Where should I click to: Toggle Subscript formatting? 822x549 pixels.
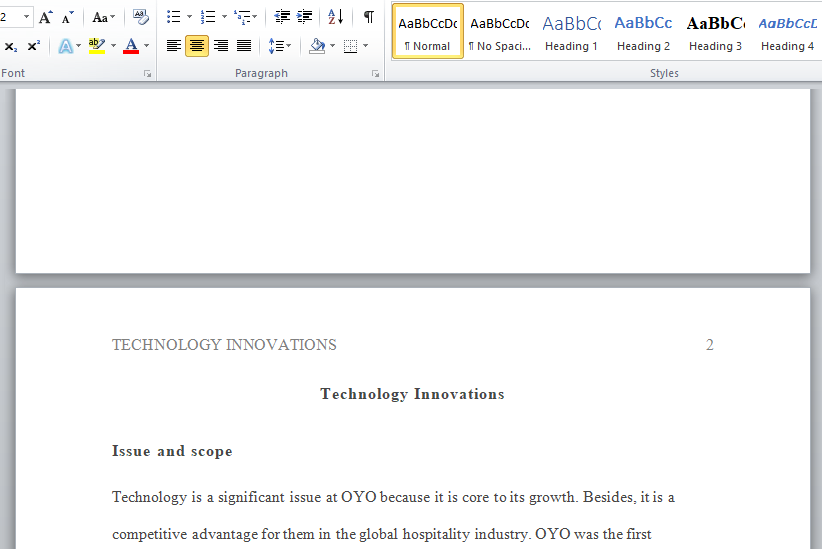[10, 46]
